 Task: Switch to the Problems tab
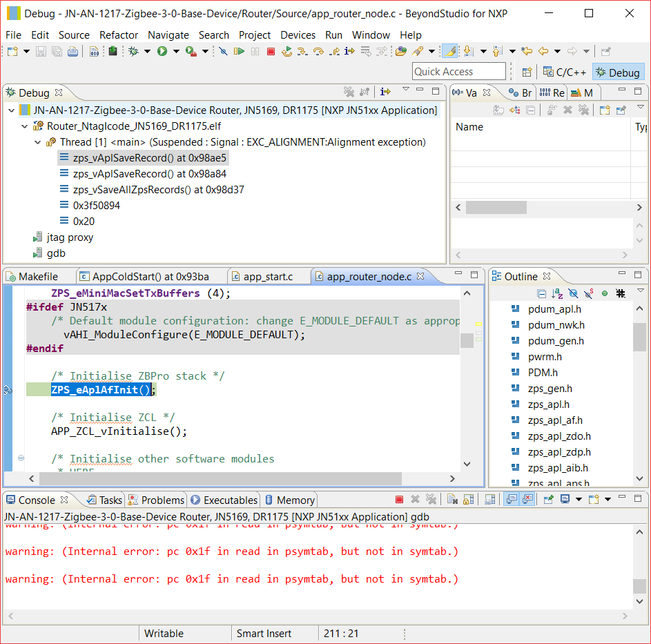point(157,500)
